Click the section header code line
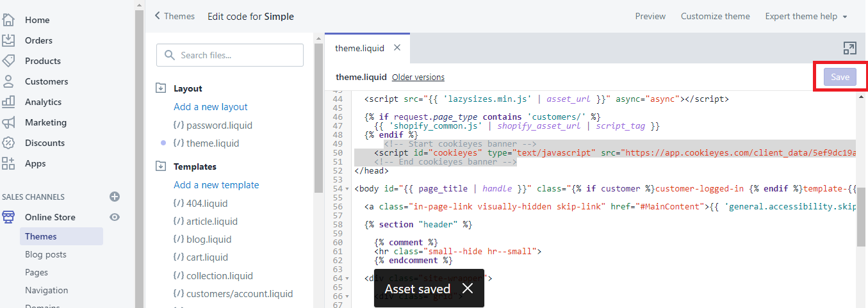868x308 pixels. click(418, 225)
